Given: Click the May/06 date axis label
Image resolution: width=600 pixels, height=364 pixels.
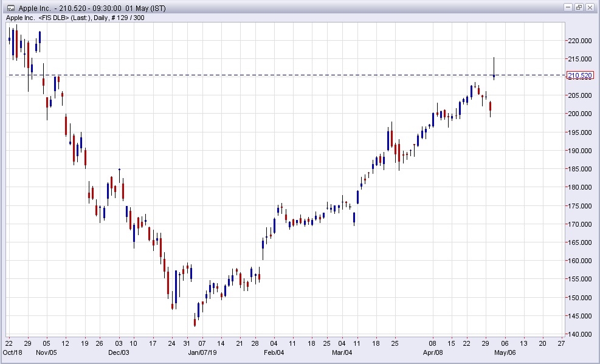Looking at the screenshot, I should [x=505, y=352].
